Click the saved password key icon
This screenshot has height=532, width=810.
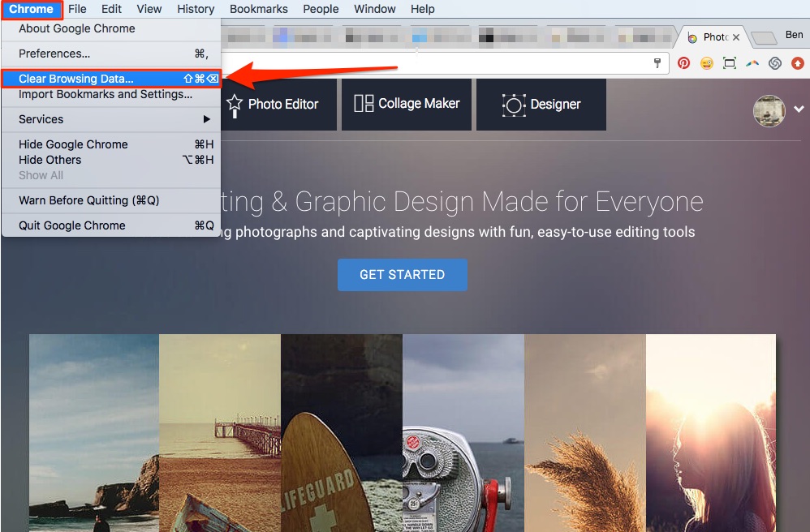[657, 63]
